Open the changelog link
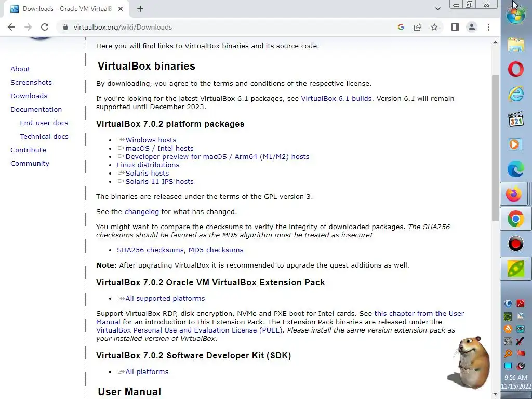Image resolution: width=532 pixels, height=399 pixels. point(141,212)
